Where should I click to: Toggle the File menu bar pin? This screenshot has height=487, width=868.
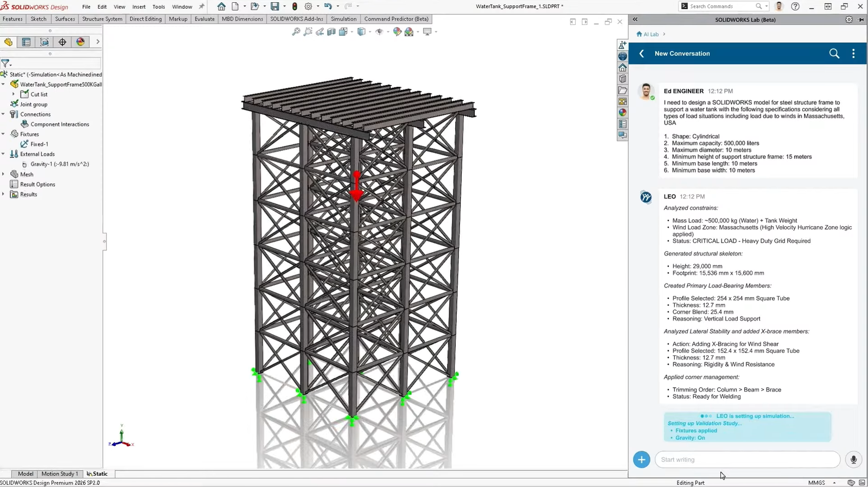click(x=202, y=7)
